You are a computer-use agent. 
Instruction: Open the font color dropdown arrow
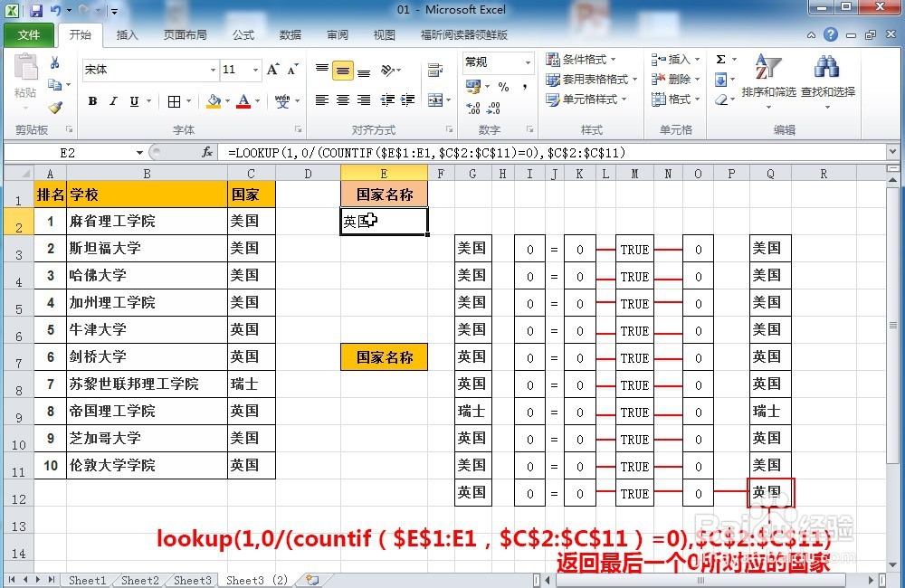257,101
